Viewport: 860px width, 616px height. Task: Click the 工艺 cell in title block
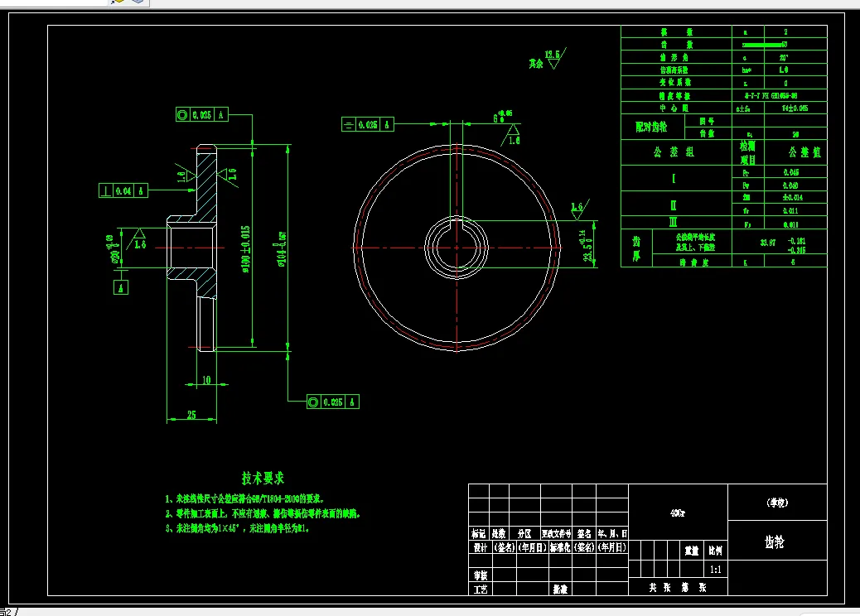point(480,590)
